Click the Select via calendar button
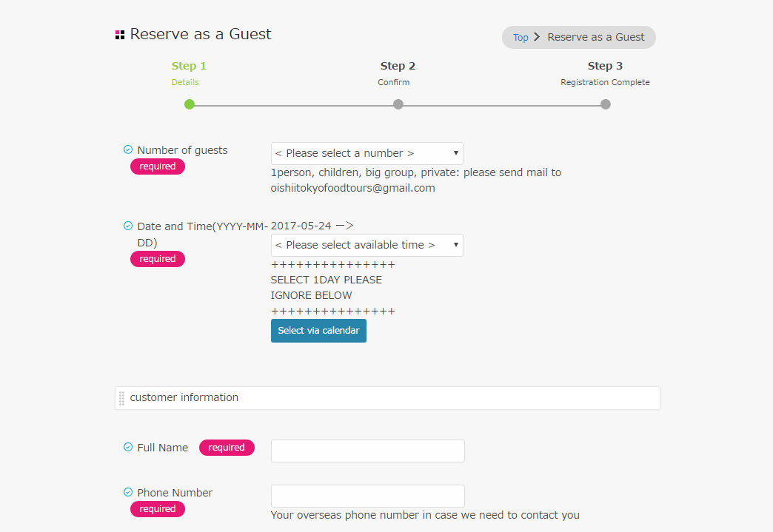The height and width of the screenshot is (532, 773). click(x=318, y=331)
